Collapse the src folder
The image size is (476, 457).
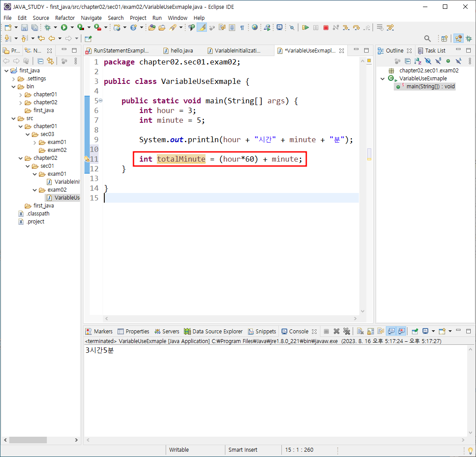click(x=13, y=119)
